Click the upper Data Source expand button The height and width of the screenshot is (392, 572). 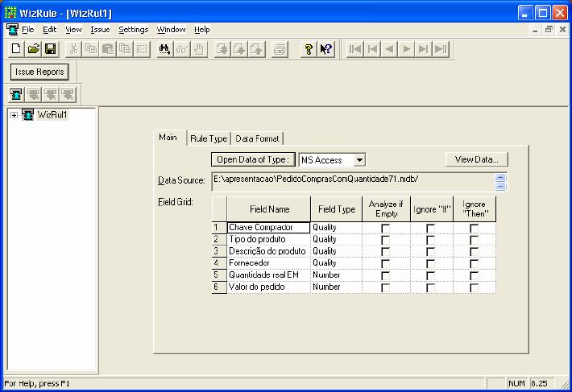pyautogui.click(x=500, y=177)
